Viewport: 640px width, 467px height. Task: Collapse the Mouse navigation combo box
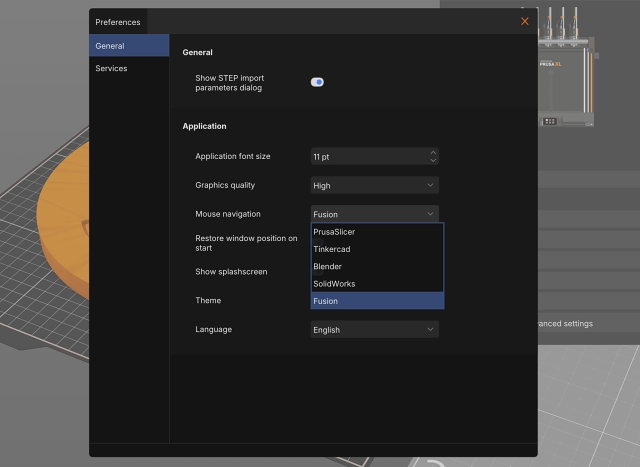[375, 214]
